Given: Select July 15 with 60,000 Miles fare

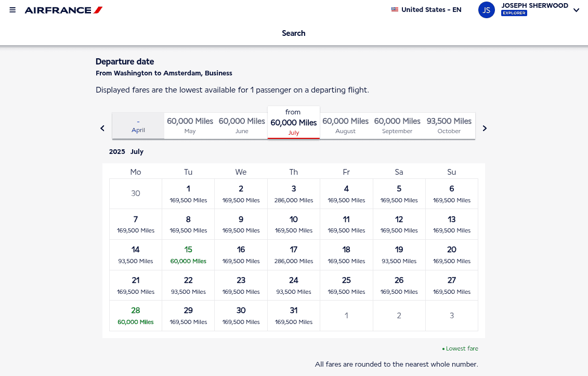Looking at the screenshot, I should 188,254.
